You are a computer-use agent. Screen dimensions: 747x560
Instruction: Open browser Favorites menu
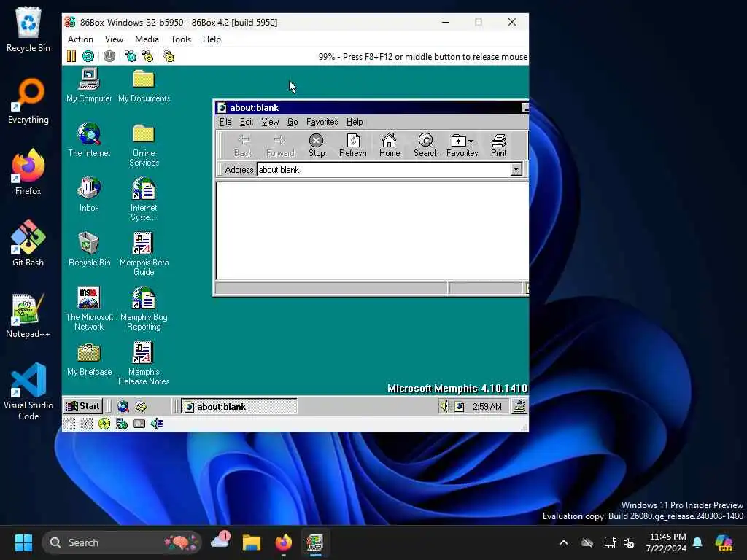pos(322,122)
